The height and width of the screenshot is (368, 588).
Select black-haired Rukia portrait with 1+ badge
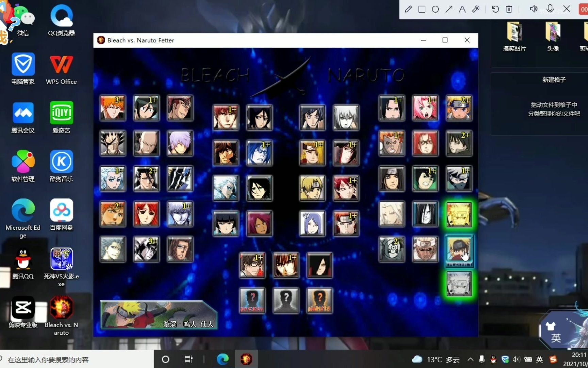tap(146, 108)
